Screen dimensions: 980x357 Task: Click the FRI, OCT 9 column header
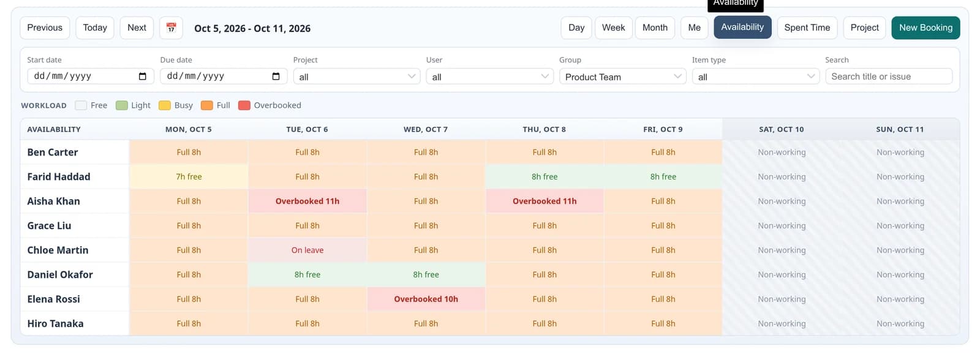point(663,129)
